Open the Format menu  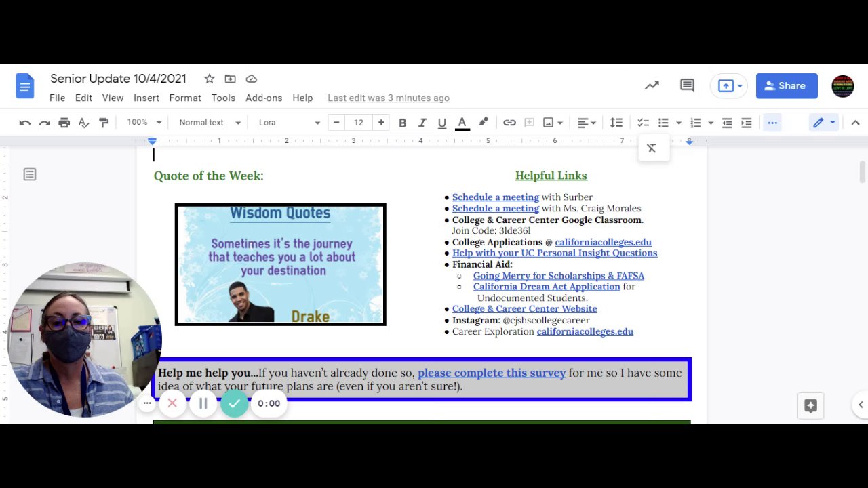pyautogui.click(x=185, y=98)
